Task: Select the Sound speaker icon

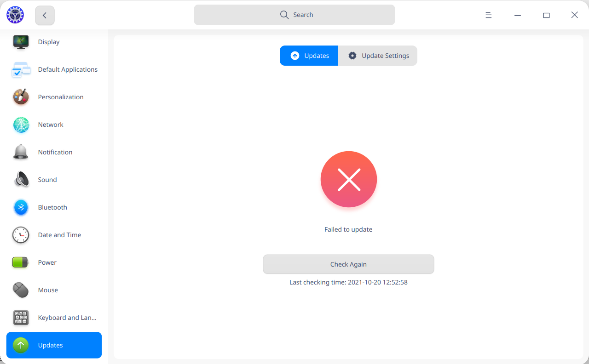Action: [x=21, y=180]
